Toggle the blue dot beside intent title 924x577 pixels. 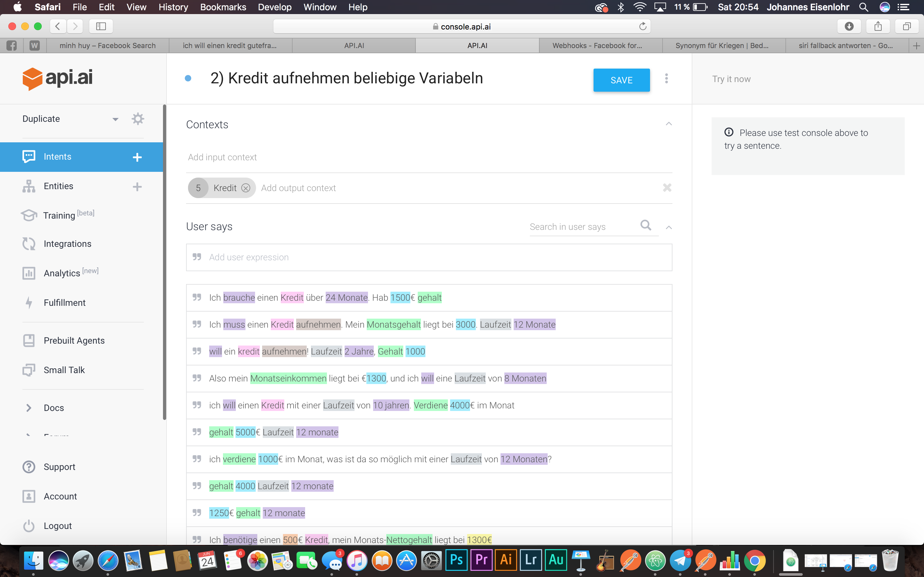[188, 79]
